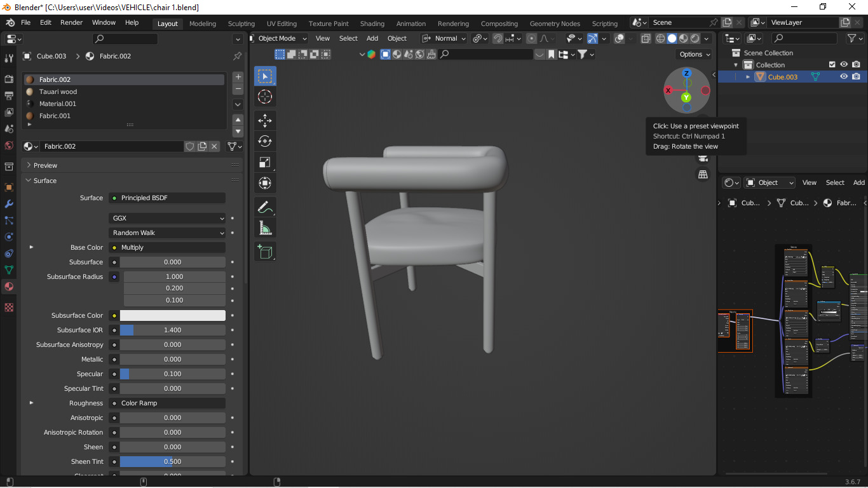Open the Object properties tab

point(9,187)
